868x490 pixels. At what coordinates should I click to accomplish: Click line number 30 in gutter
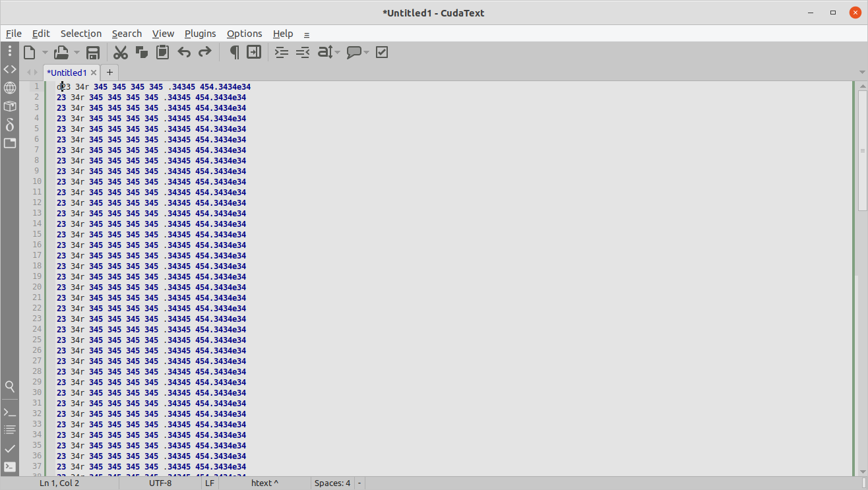tap(36, 392)
